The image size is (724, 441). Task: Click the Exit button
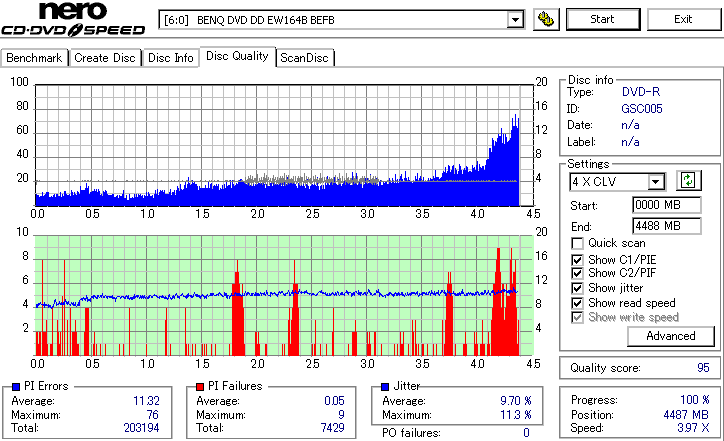(683, 19)
